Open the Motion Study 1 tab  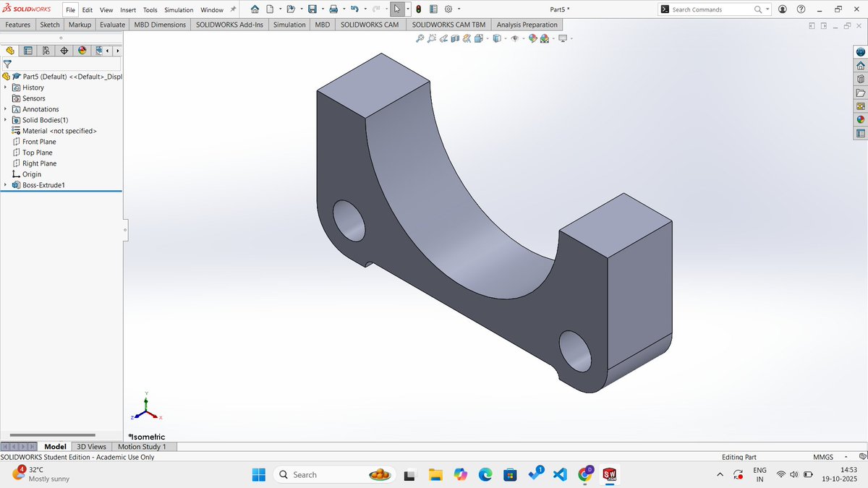click(142, 447)
